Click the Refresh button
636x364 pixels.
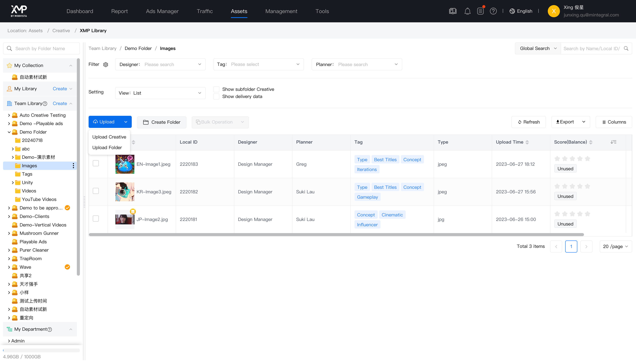(x=528, y=122)
